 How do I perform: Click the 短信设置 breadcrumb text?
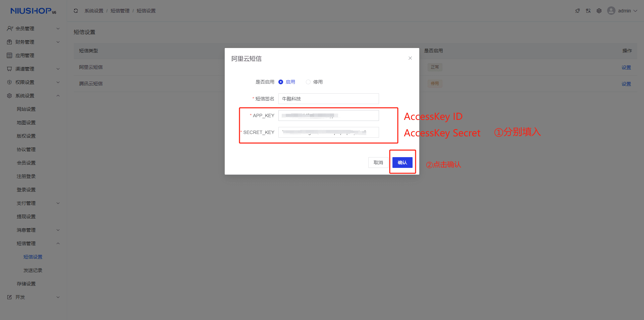(x=146, y=11)
